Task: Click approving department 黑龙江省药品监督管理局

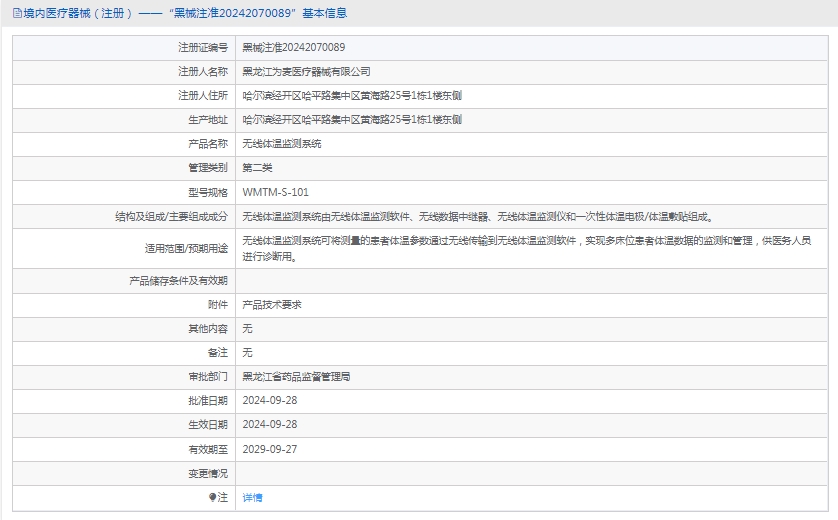Action: 296,377
